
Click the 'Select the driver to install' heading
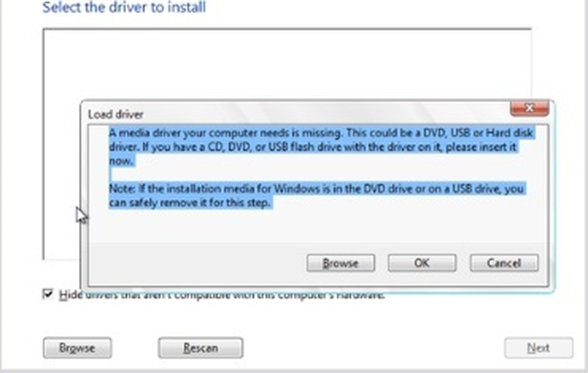[x=124, y=8]
